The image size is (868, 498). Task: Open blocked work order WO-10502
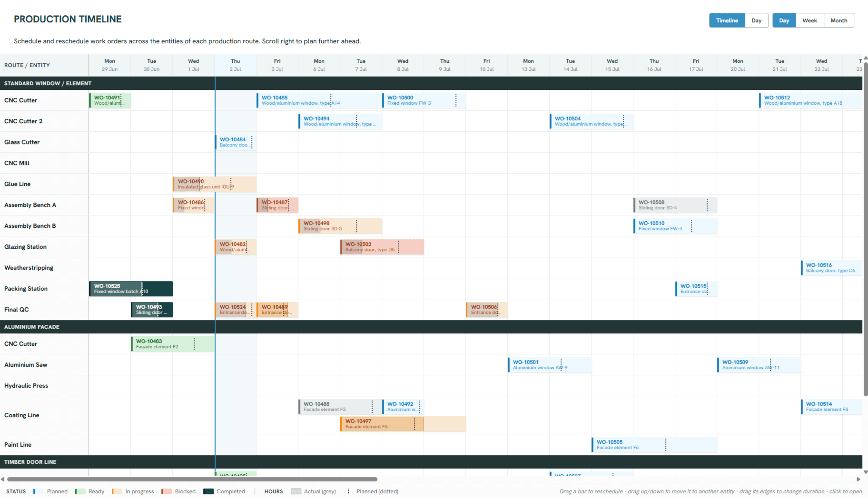pyautogui.click(x=382, y=247)
